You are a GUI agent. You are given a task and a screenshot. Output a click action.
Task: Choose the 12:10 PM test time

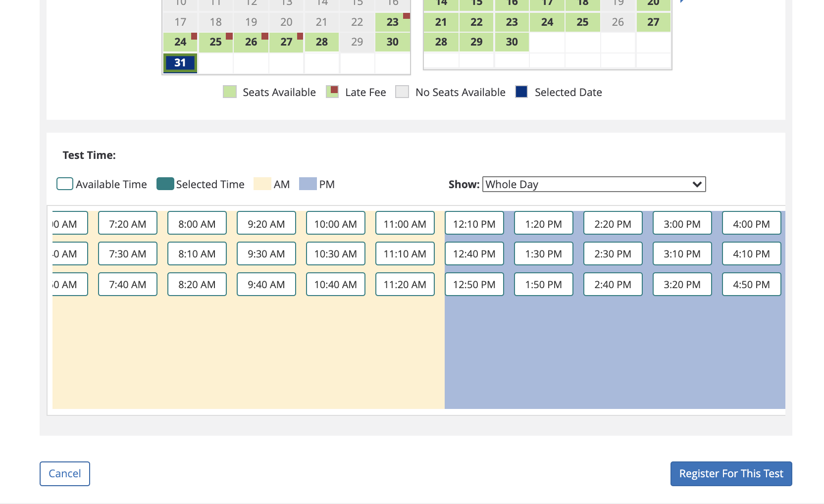tap(474, 224)
